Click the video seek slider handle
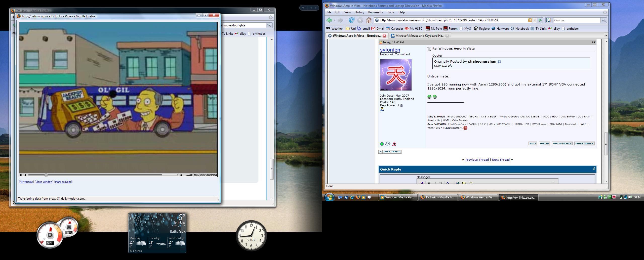Viewport: 644px width, 260px height. pyautogui.click(x=46, y=175)
